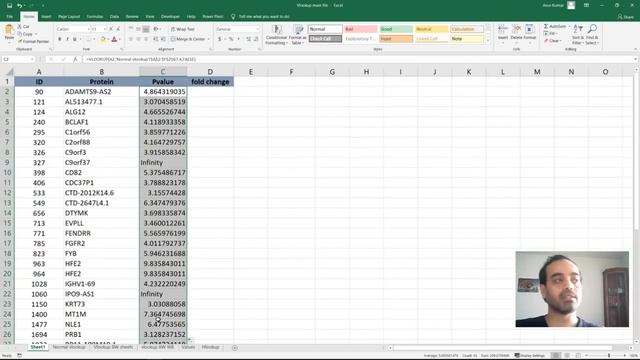Select cell containing FENDRR
640x360 pixels.
click(x=101, y=233)
